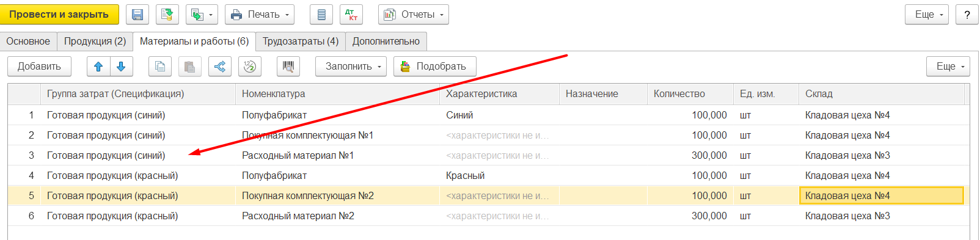Click the Количество column header

point(690,93)
